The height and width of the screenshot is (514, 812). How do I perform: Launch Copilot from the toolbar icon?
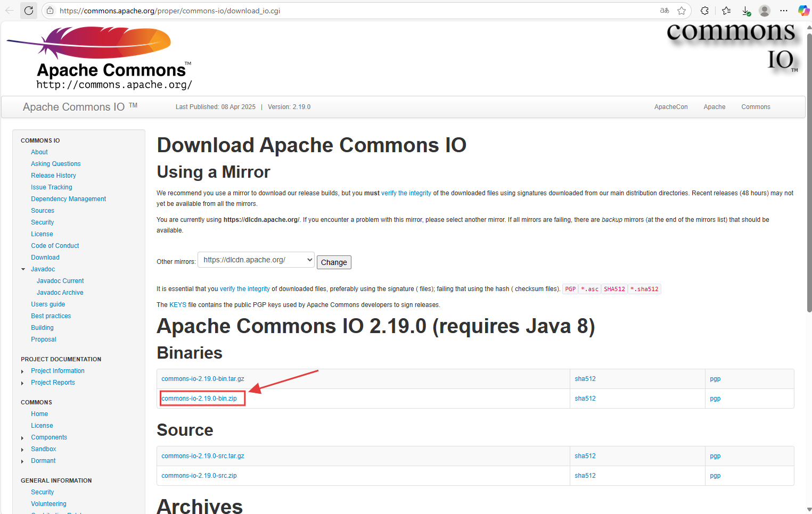click(803, 10)
